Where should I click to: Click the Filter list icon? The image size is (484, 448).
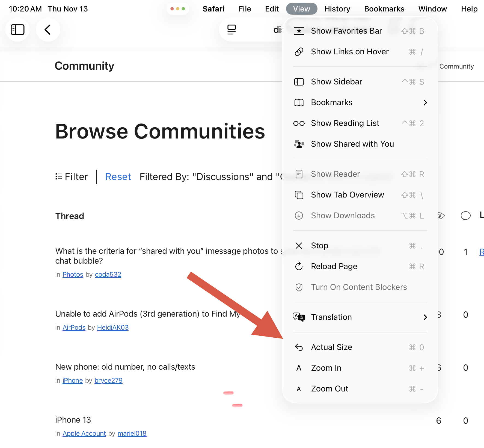[x=59, y=176]
